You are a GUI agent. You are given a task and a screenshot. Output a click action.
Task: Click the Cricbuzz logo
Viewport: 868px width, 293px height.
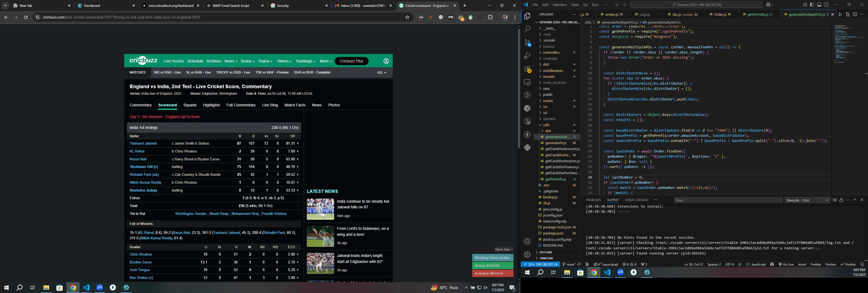coord(143,61)
